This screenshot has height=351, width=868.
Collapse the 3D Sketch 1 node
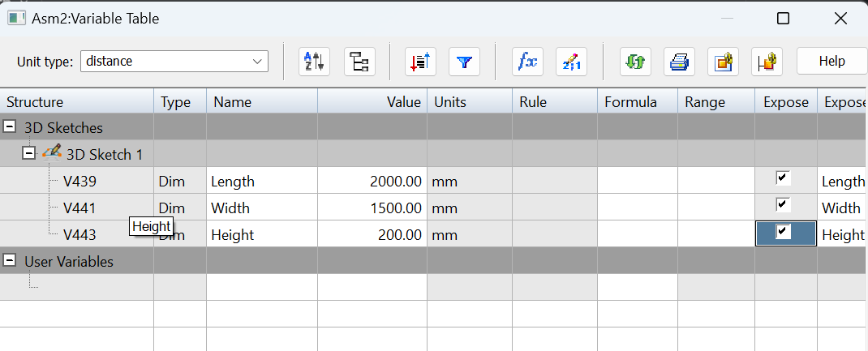[30, 154]
